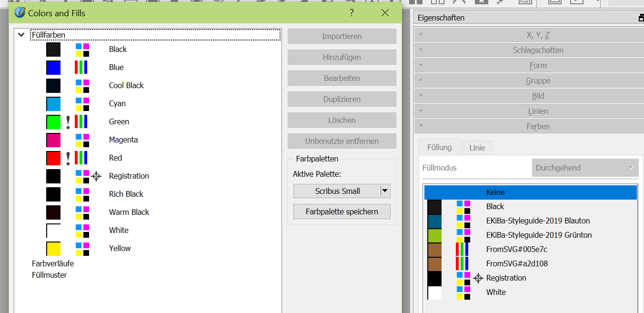Click the help question mark in title bar
This screenshot has height=313, width=644.
tap(352, 13)
